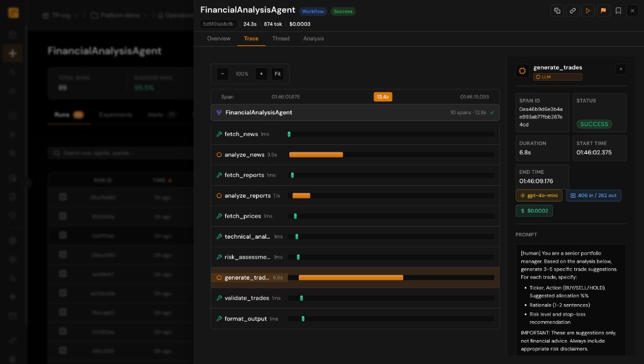Click the 13.4s timeline marker badge
The image size is (644, 364).
[383, 97]
